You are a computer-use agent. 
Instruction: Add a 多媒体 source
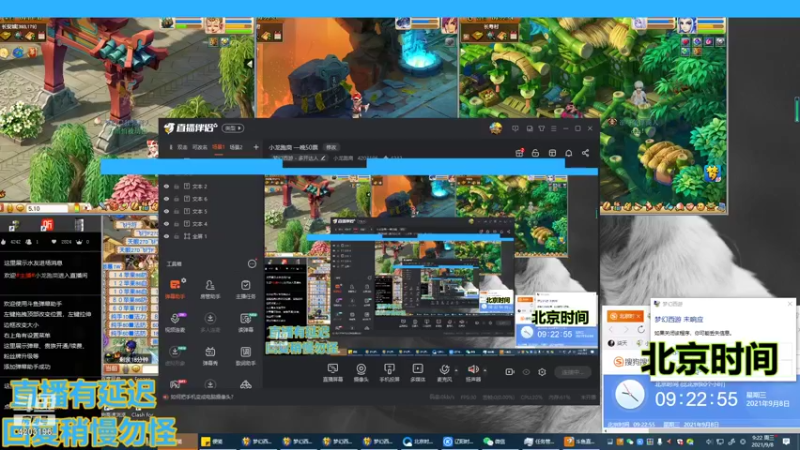click(x=417, y=373)
